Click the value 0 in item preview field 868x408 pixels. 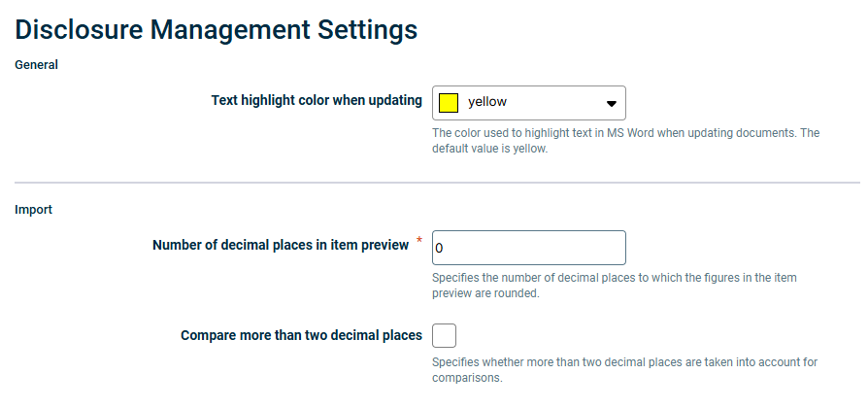439,249
